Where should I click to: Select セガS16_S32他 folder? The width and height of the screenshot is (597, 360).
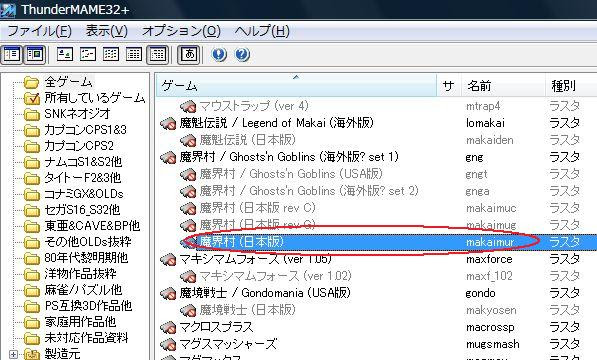(x=82, y=210)
